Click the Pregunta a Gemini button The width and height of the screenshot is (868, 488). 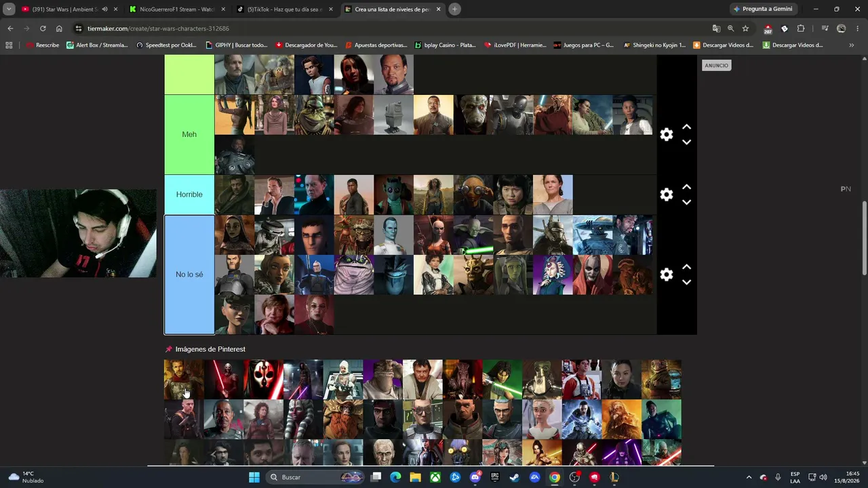(x=763, y=9)
